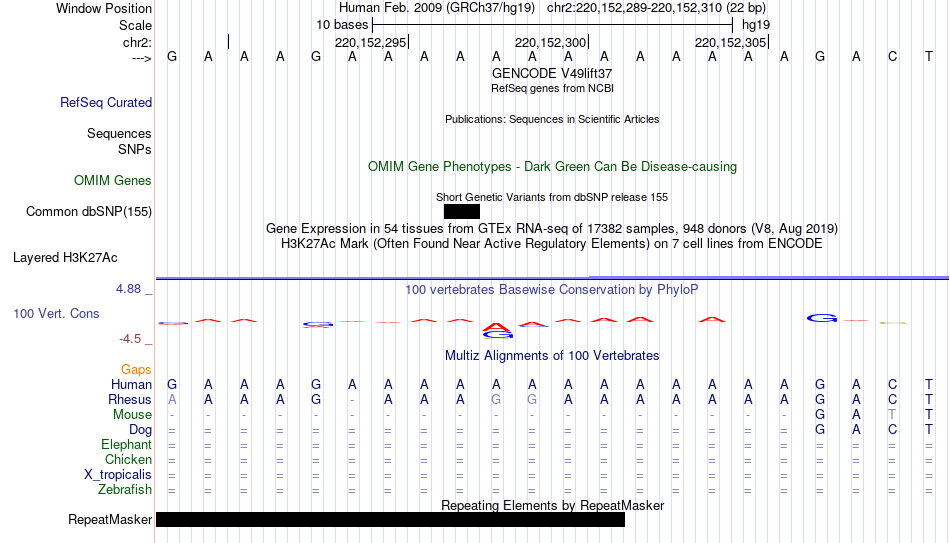
Task: Click the black dbSNP variant block
Action: [x=462, y=212]
